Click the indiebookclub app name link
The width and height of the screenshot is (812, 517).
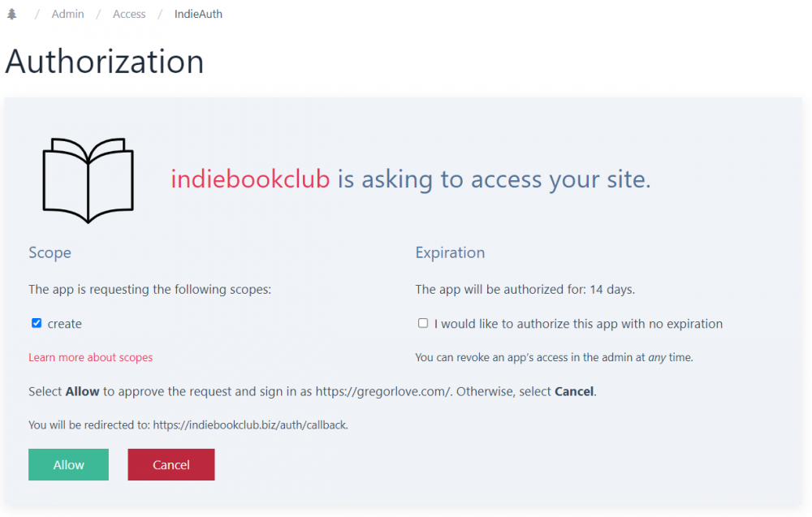click(250, 179)
